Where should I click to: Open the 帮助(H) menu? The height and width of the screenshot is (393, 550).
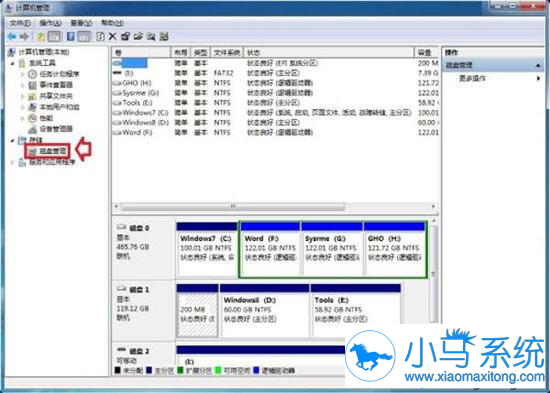coord(112,23)
